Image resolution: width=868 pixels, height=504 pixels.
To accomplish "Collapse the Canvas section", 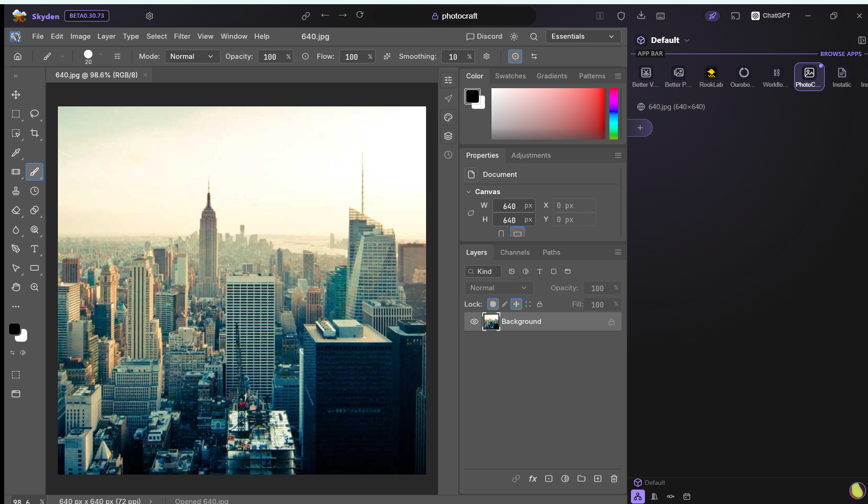I will coord(469,192).
